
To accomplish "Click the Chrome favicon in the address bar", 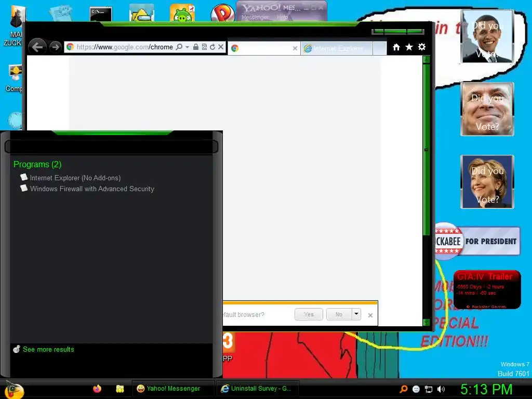I will [70, 47].
